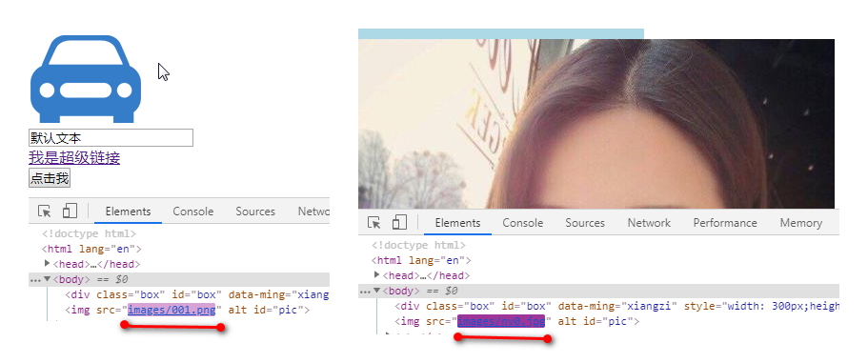The height and width of the screenshot is (363, 868).
Task: Collapse the body node in left DevTools
Action: tap(47, 279)
